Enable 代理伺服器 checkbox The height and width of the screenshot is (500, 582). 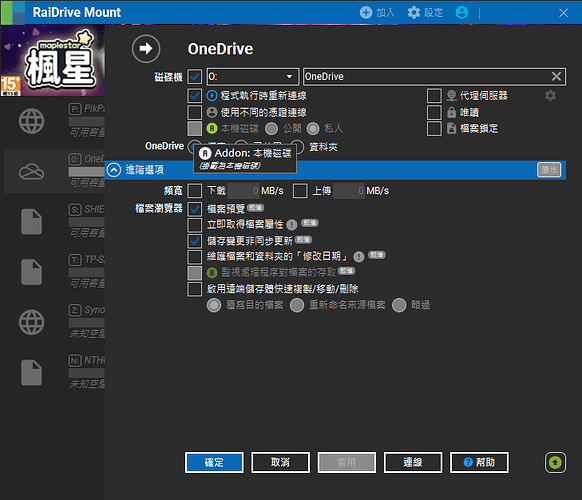coord(434,96)
